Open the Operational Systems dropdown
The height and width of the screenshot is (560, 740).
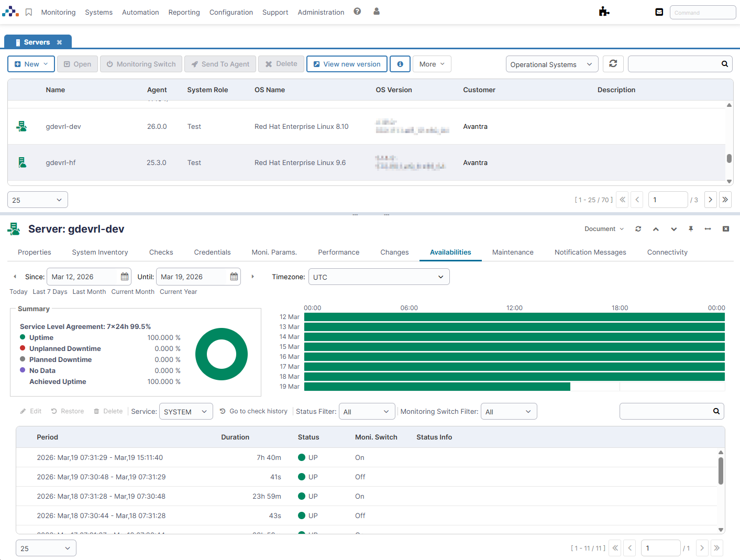pyautogui.click(x=552, y=64)
